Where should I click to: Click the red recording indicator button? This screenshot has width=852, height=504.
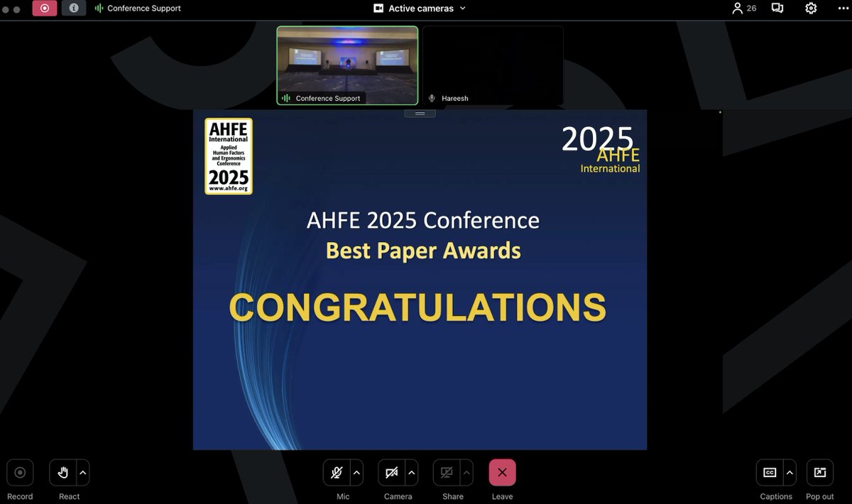click(x=45, y=8)
